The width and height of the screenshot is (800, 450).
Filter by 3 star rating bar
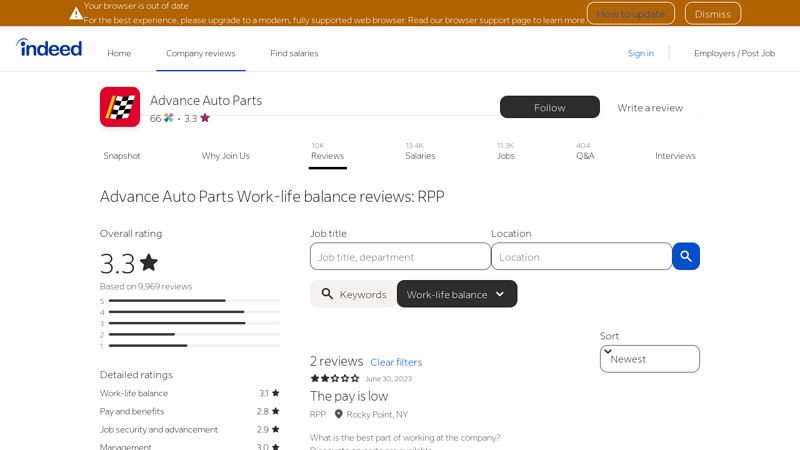click(x=190, y=323)
